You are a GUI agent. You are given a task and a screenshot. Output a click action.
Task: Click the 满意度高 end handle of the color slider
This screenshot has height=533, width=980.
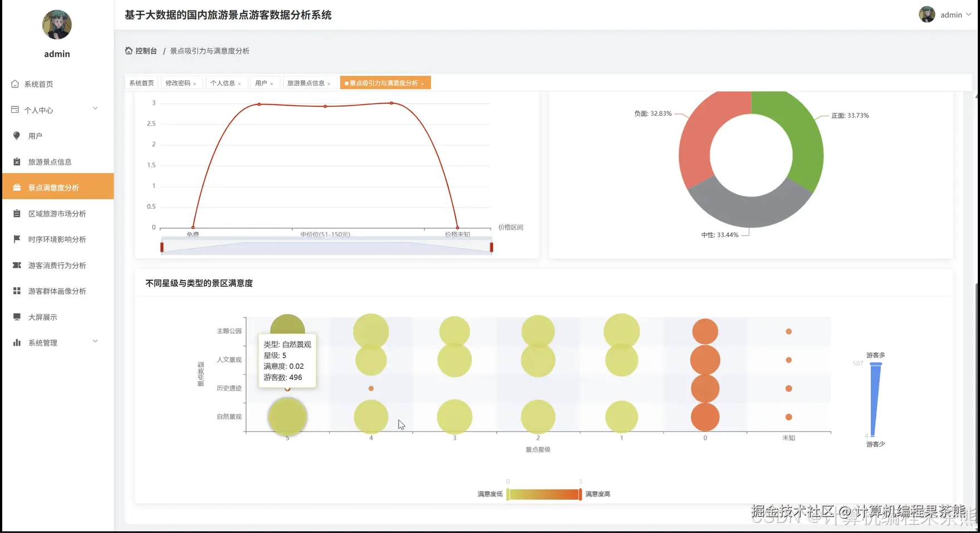pos(580,494)
